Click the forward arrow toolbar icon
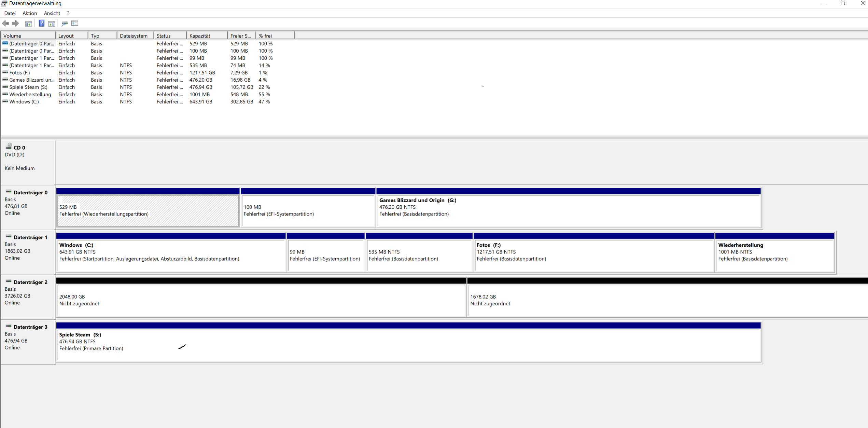This screenshot has height=428, width=868. [15, 23]
